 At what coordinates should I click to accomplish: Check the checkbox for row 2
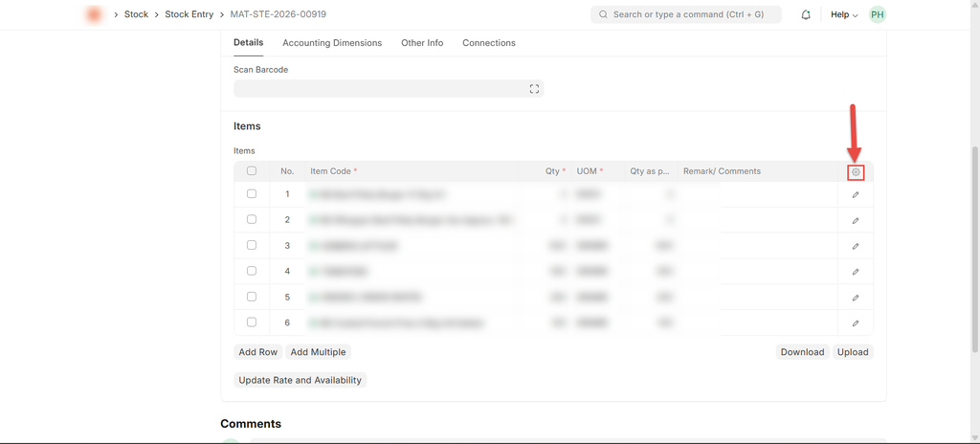tap(252, 220)
